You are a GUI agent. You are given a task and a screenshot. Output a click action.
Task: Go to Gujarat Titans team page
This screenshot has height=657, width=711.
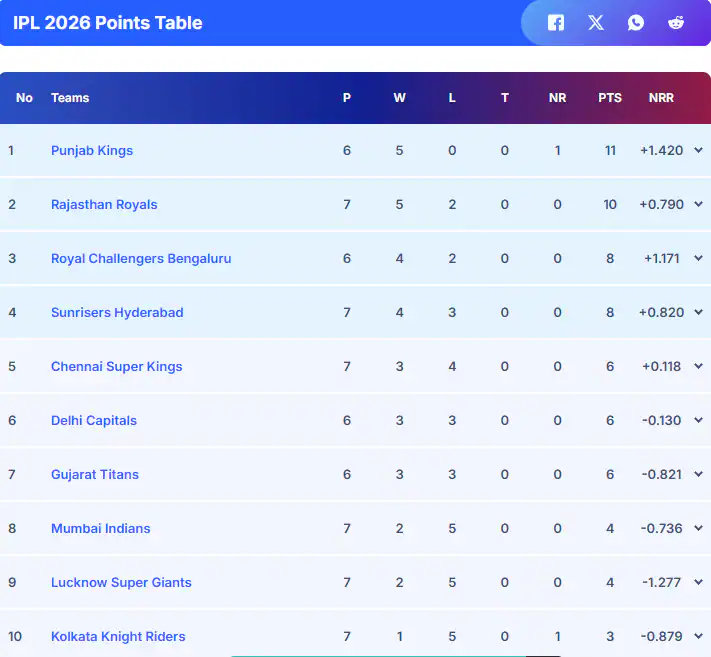[95, 475]
